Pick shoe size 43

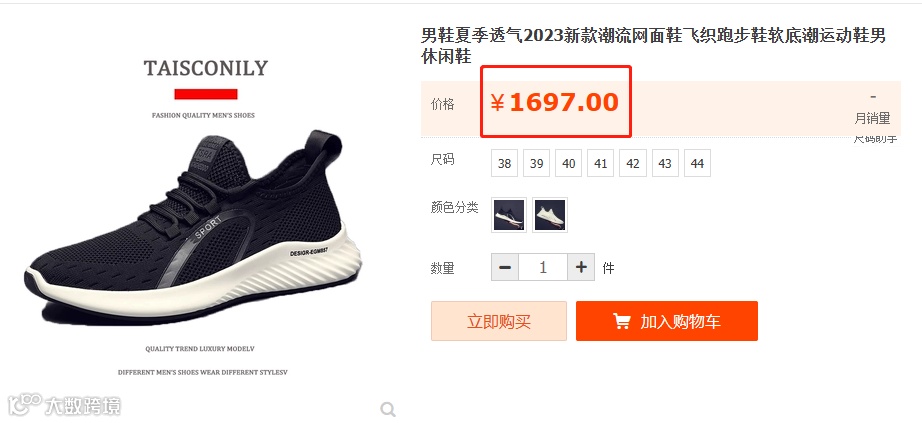pos(665,163)
